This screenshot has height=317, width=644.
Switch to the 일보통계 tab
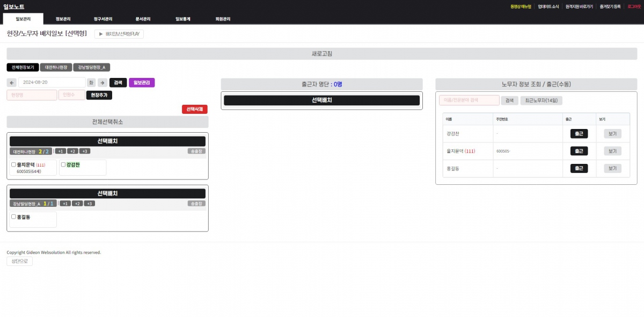tap(182, 19)
